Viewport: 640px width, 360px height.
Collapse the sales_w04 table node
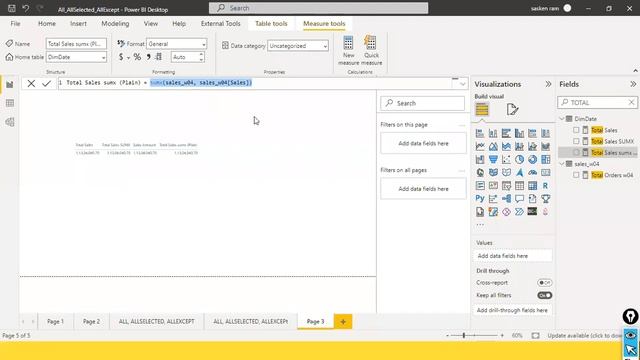point(562,164)
